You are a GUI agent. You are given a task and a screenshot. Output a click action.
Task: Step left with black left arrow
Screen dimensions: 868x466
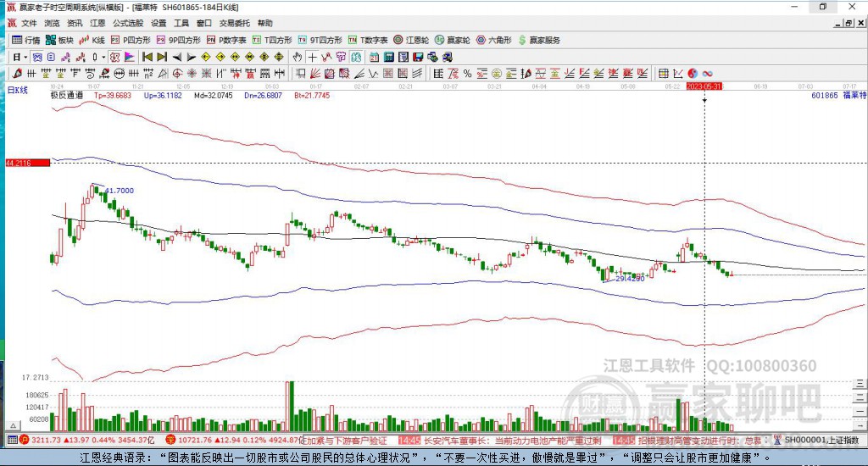[176, 57]
